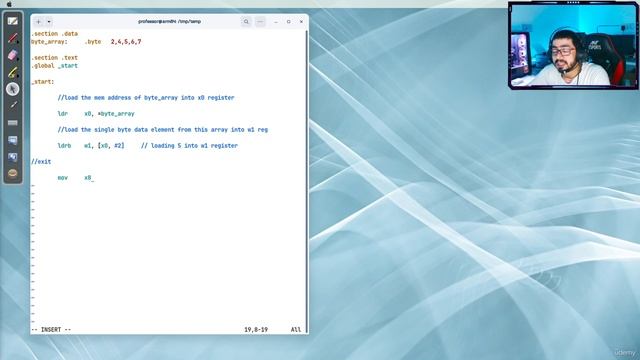The height and width of the screenshot is (360, 640).
Task: Open a new terminal tab with plus button
Action: tap(38, 22)
